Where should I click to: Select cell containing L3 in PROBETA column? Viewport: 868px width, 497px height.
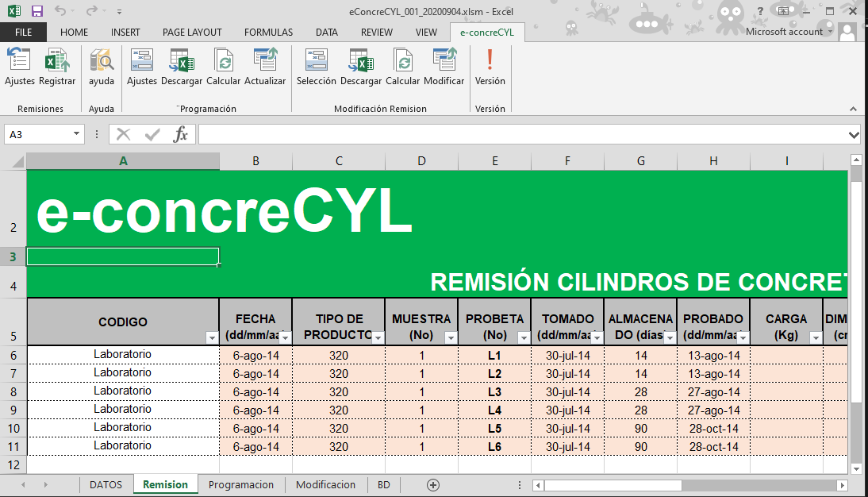(x=494, y=391)
